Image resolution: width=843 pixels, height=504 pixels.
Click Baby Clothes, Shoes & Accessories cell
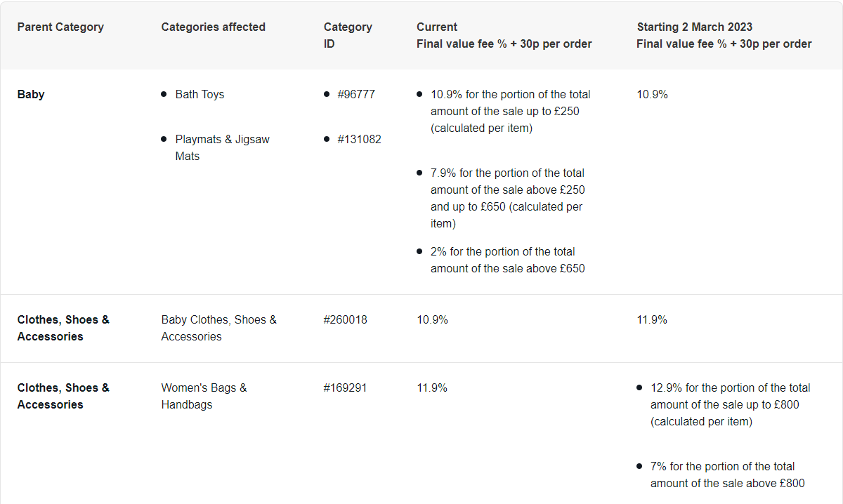[x=218, y=328]
